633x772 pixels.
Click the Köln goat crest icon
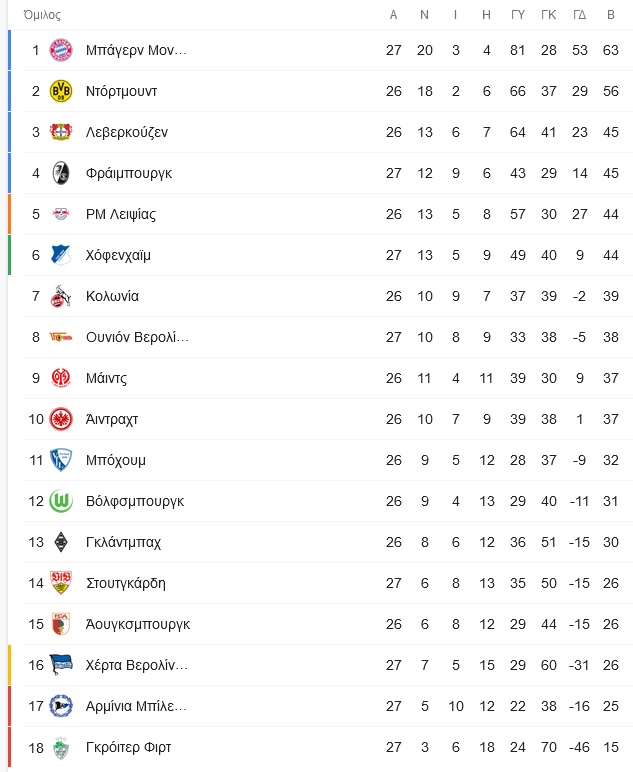(x=61, y=296)
